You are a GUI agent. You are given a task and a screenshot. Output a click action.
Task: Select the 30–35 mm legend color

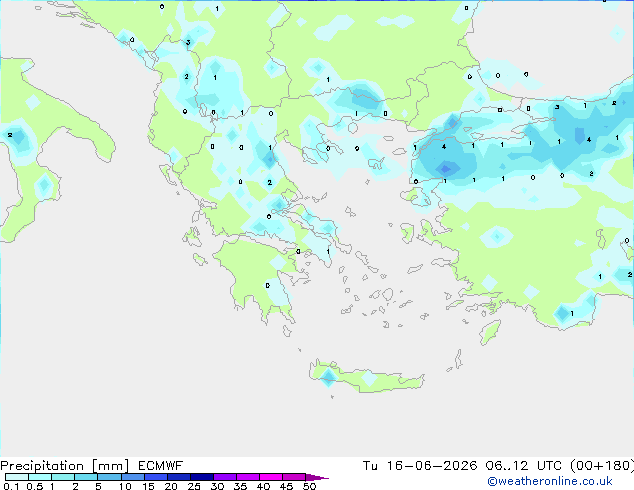click(x=225, y=477)
